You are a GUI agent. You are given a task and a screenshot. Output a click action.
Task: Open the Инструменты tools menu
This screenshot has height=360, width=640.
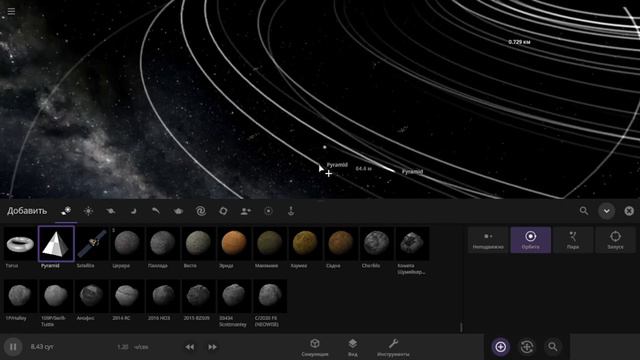pyautogui.click(x=393, y=347)
